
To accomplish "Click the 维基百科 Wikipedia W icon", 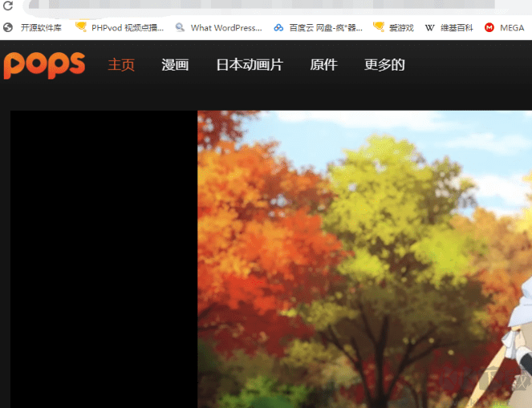I will click(x=429, y=28).
